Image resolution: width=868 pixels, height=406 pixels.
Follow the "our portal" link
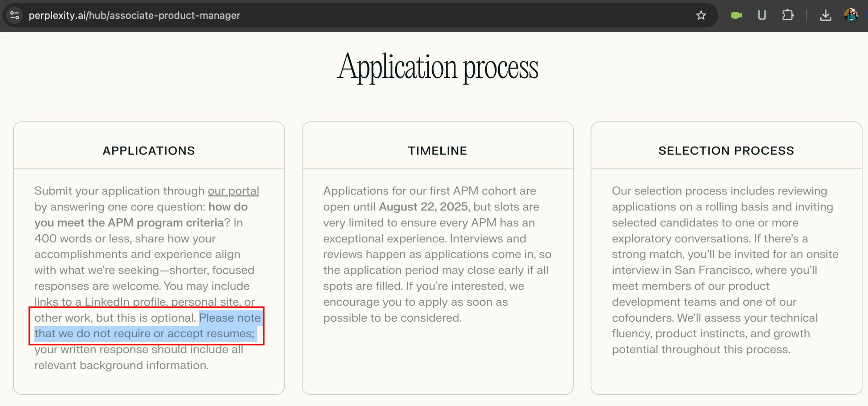pyautogui.click(x=233, y=191)
